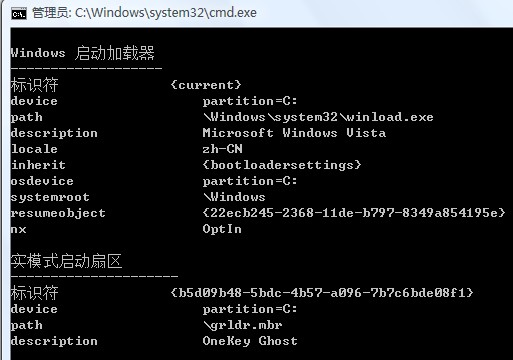The height and width of the screenshot is (360, 513).
Task: Click the resumeobject field label
Action: point(58,213)
